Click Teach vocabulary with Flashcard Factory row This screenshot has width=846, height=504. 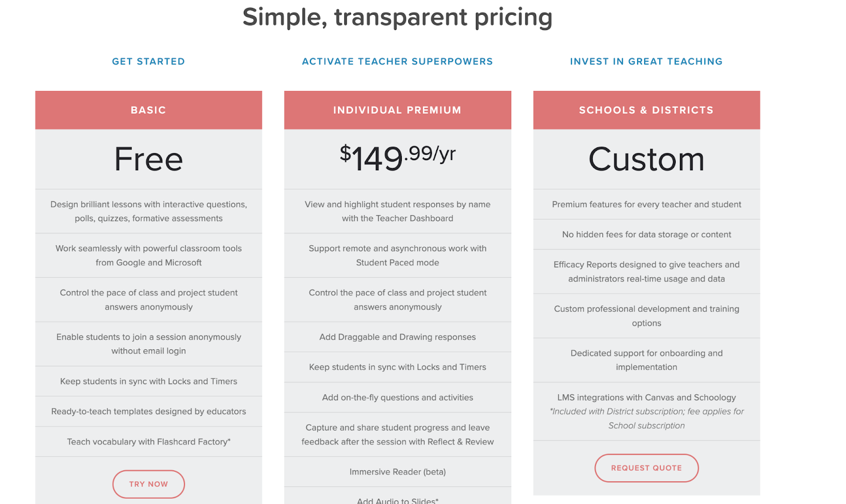click(149, 442)
